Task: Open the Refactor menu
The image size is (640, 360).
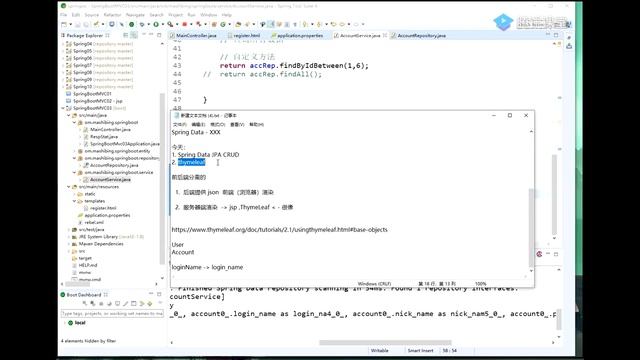Action: [112, 15]
